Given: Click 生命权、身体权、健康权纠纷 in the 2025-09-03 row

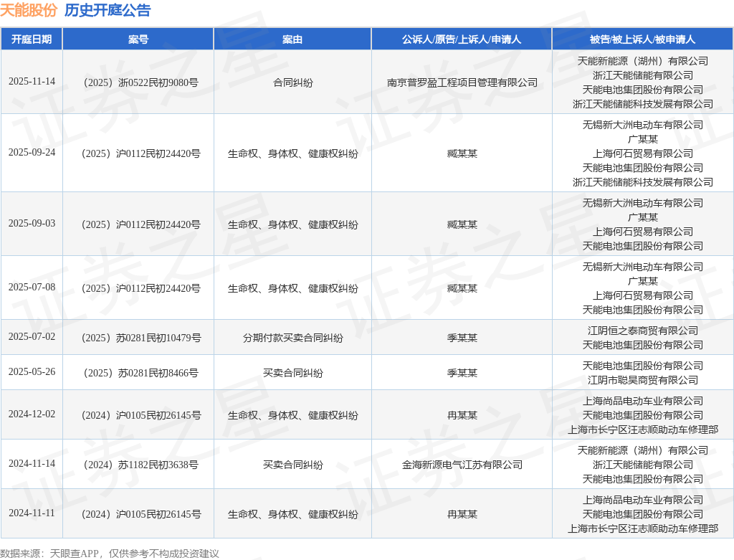Looking at the screenshot, I should point(292,224).
